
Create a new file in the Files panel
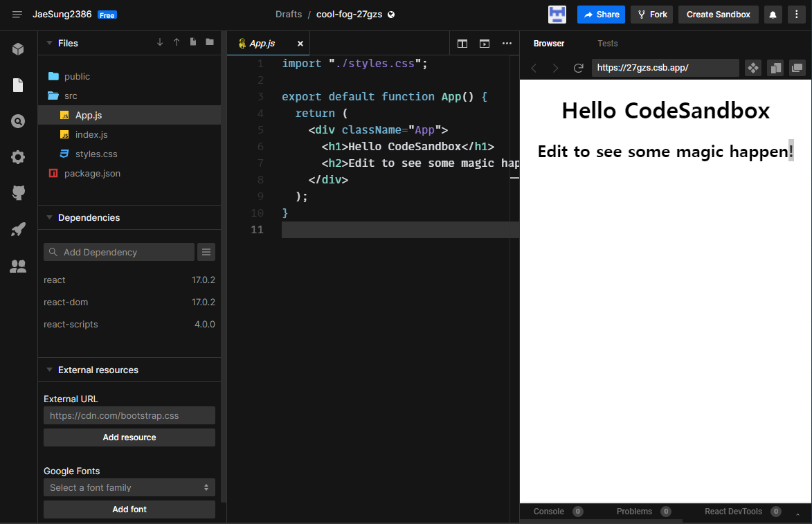(x=193, y=43)
